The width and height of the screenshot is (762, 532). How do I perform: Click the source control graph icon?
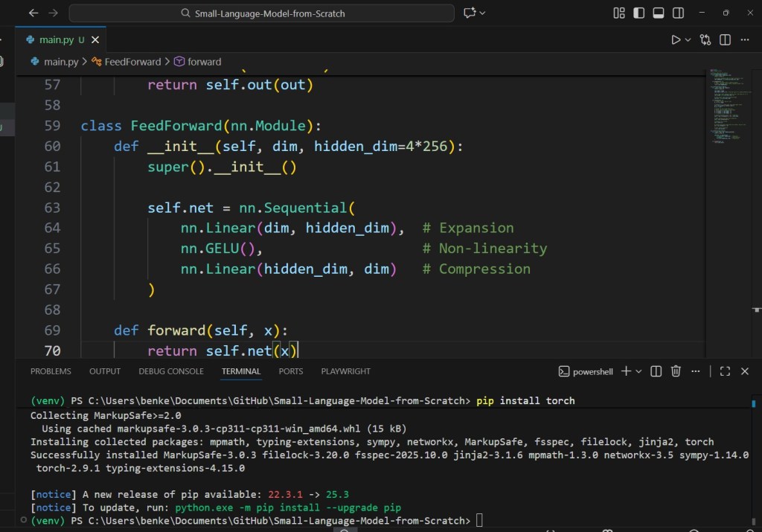pyautogui.click(x=705, y=39)
